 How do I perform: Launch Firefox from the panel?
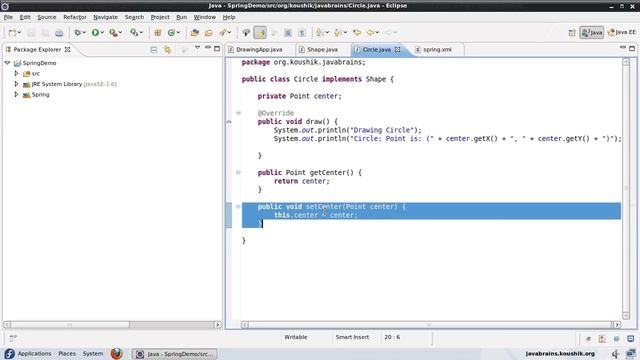point(116,353)
